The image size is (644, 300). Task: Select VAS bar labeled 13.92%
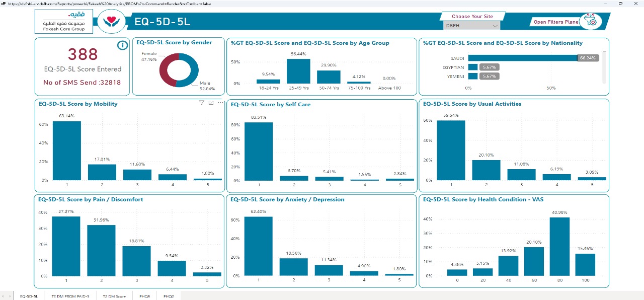tap(508, 265)
